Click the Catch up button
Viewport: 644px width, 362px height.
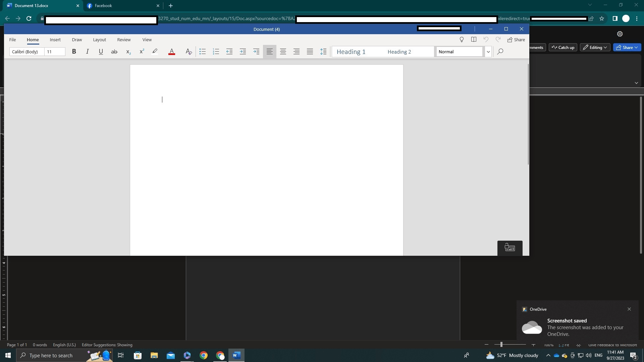pos(563,48)
